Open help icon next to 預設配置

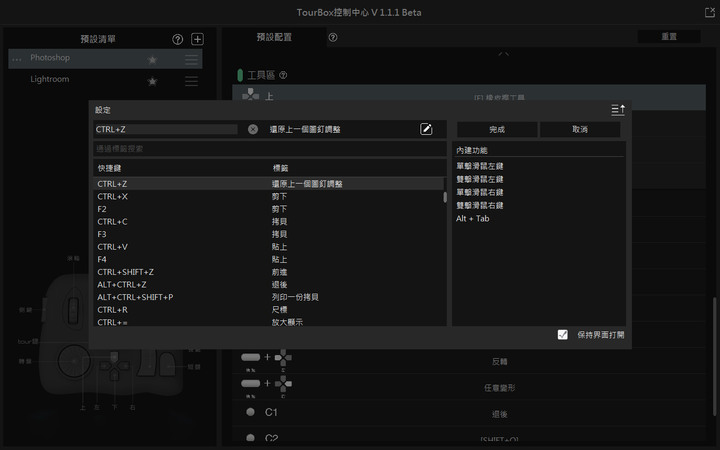[333, 38]
